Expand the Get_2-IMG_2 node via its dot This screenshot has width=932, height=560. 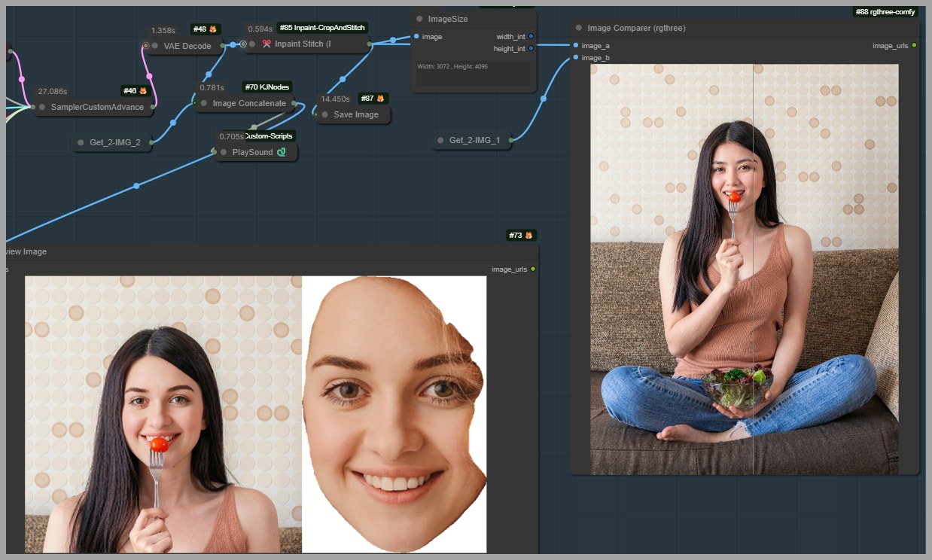coord(81,142)
